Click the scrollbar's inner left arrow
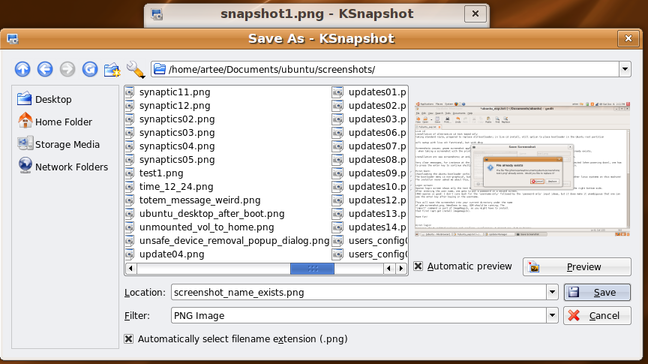The height and width of the screenshot is (364, 648). pyautogui.click(x=389, y=269)
